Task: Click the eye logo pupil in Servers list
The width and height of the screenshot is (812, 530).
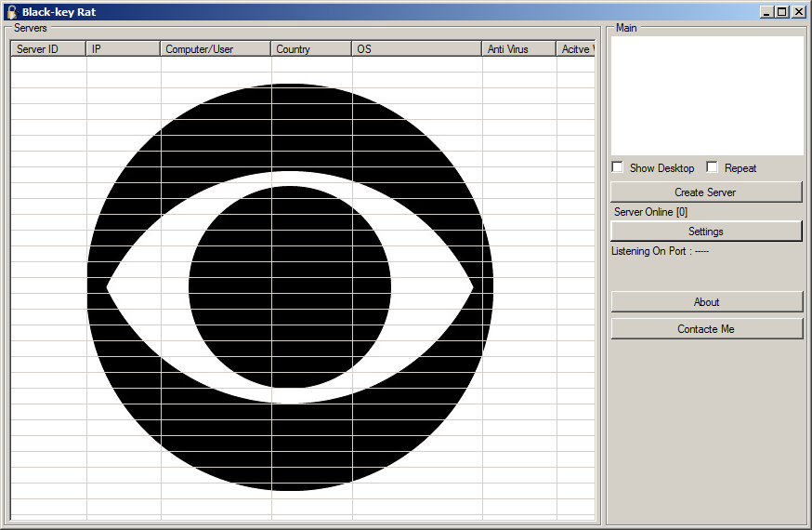Action: pos(290,287)
